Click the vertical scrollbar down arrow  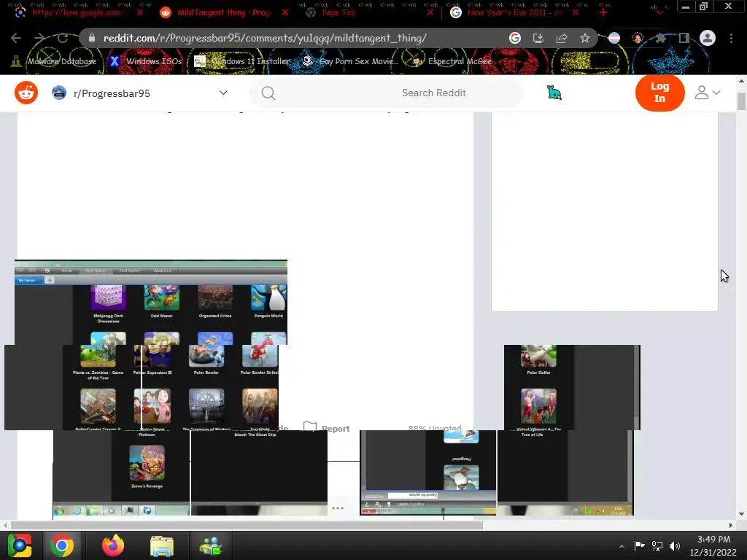(x=741, y=514)
